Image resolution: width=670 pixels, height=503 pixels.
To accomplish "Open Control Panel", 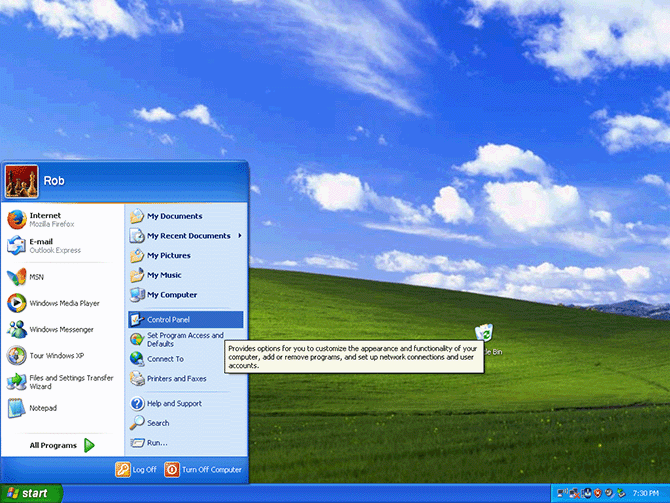I will pos(185,320).
